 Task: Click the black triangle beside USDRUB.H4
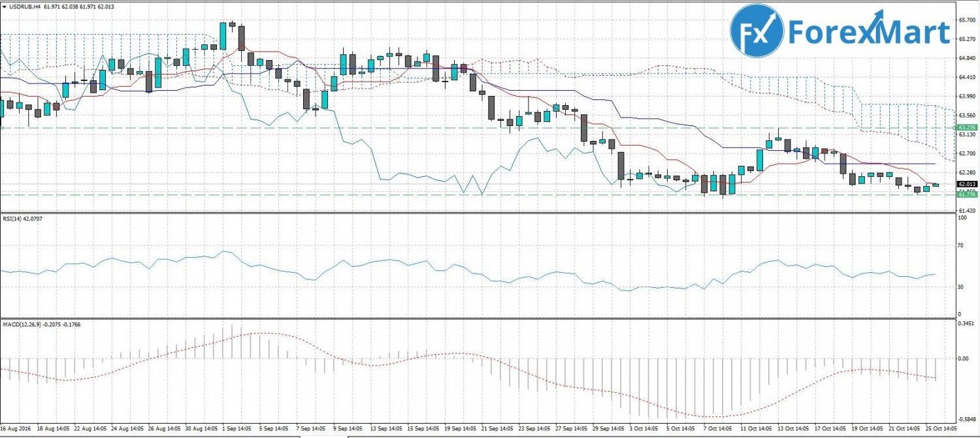[4, 6]
